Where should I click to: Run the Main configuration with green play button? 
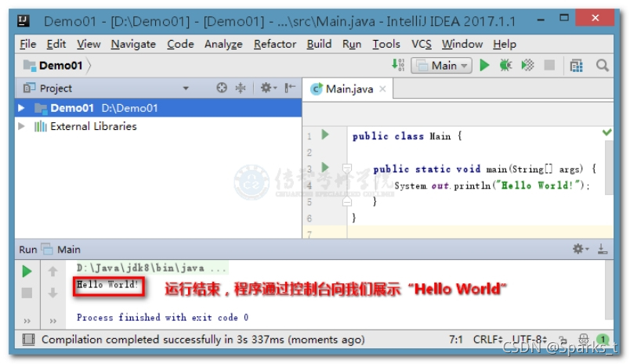pos(484,65)
